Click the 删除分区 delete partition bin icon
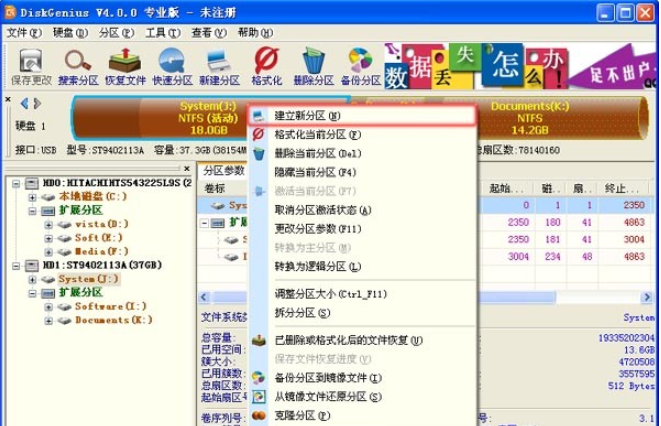Viewport: 661px width, 426px height. pyautogui.click(x=314, y=60)
